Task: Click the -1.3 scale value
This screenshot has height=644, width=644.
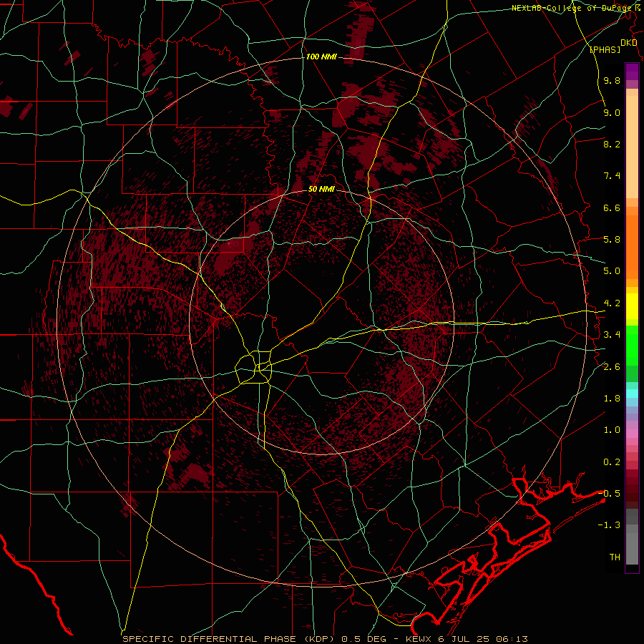Action: (609, 525)
